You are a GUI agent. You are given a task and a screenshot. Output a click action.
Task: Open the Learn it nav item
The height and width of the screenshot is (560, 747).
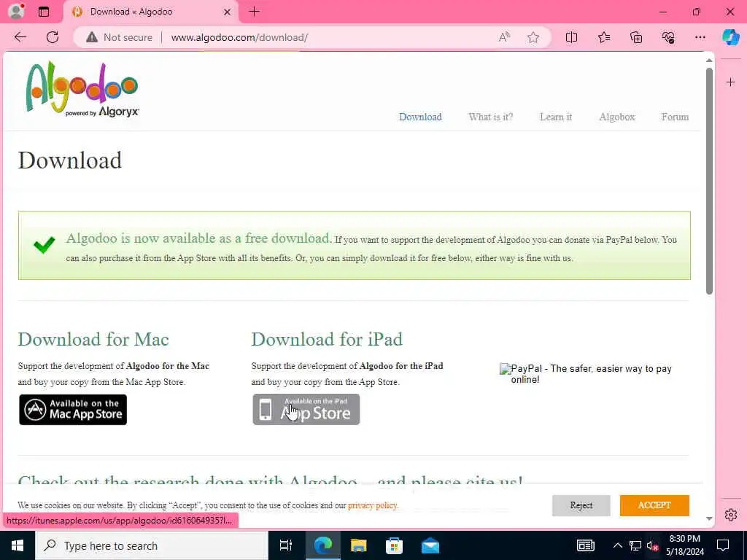coord(555,117)
